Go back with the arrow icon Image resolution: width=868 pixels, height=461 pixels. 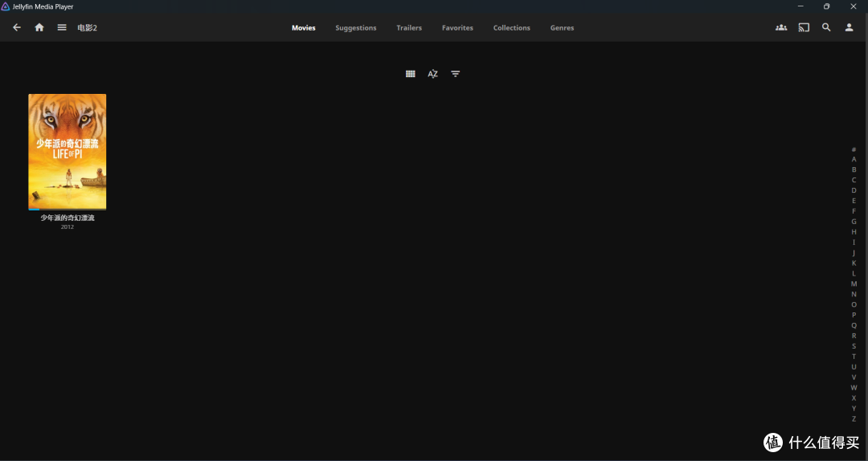tap(17, 27)
